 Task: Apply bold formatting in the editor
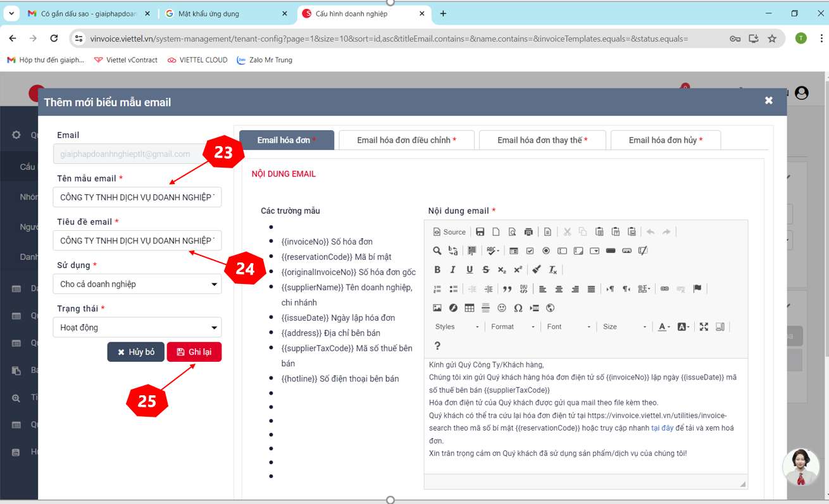[x=437, y=269]
